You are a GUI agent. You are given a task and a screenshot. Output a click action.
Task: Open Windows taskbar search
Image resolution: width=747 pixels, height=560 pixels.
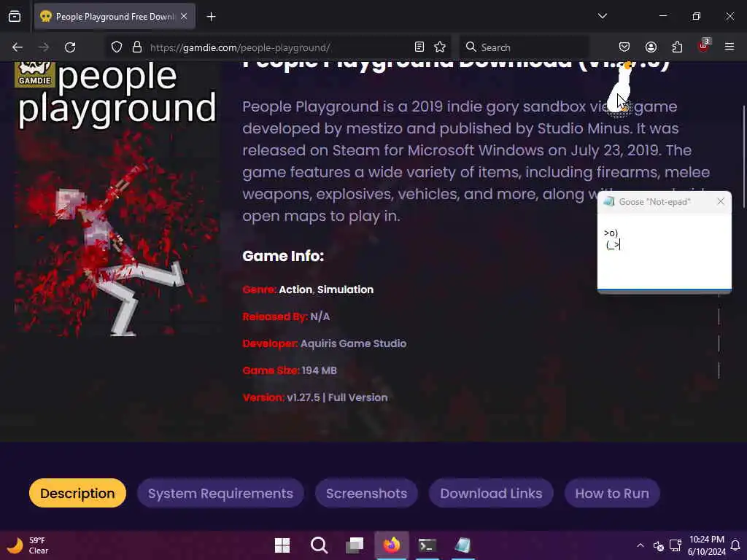pos(319,545)
